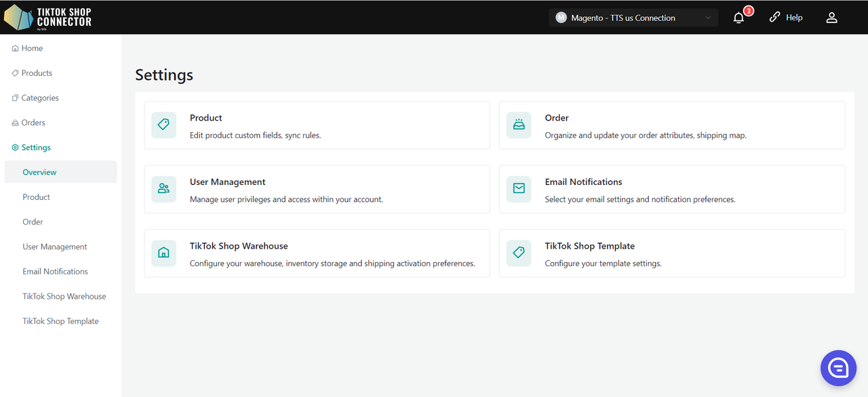The width and height of the screenshot is (868, 397).
Task: Open Products from the sidebar
Action: (x=36, y=73)
